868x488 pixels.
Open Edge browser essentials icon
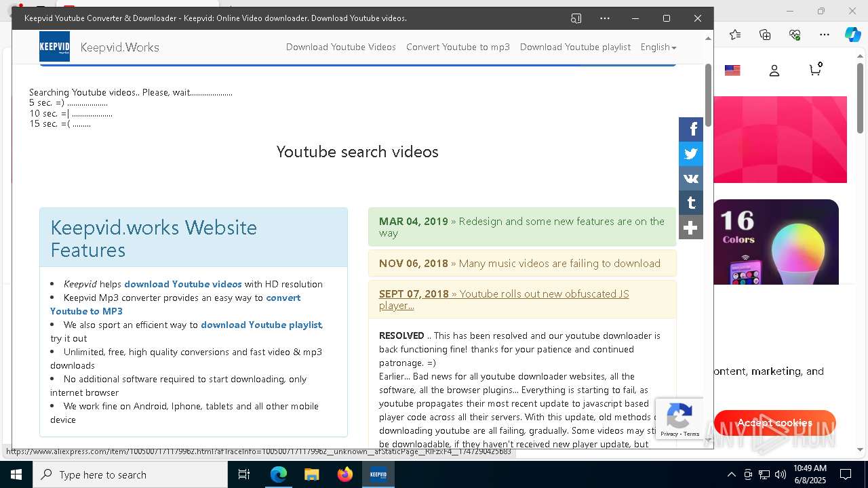[795, 35]
